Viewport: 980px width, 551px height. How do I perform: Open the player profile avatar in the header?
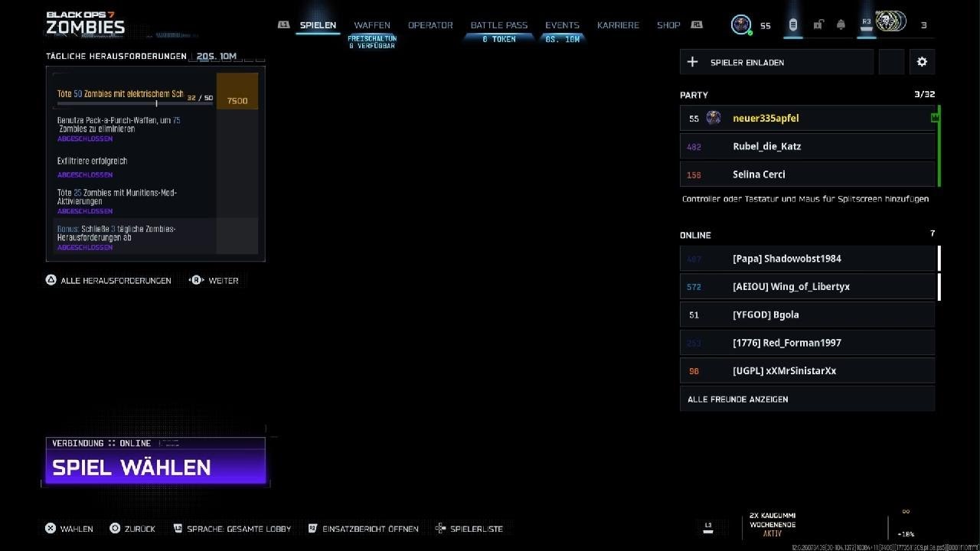pos(741,24)
